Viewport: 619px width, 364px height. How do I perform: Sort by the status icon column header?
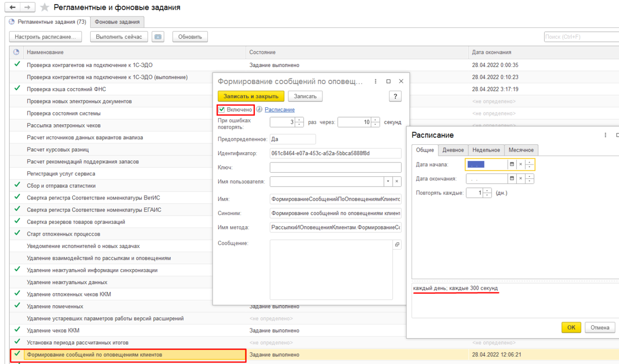pos(17,52)
